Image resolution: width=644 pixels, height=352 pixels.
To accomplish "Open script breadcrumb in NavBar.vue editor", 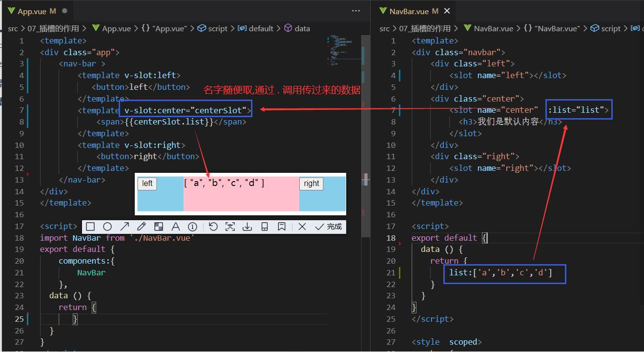I will pos(605,29).
